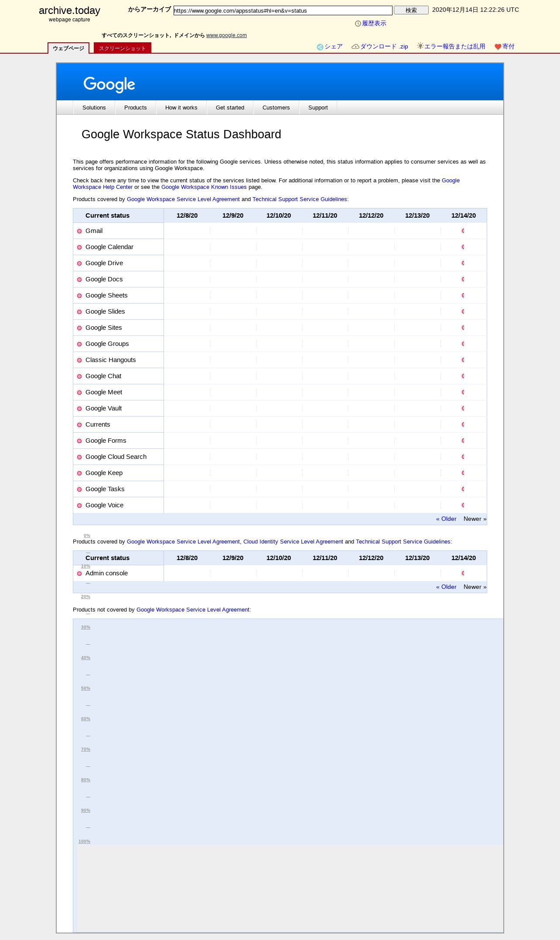Click the Google Cloud Search status icon
Image resolution: width=560 pixels, height=940 pixels.
click(x=79, y=457)
